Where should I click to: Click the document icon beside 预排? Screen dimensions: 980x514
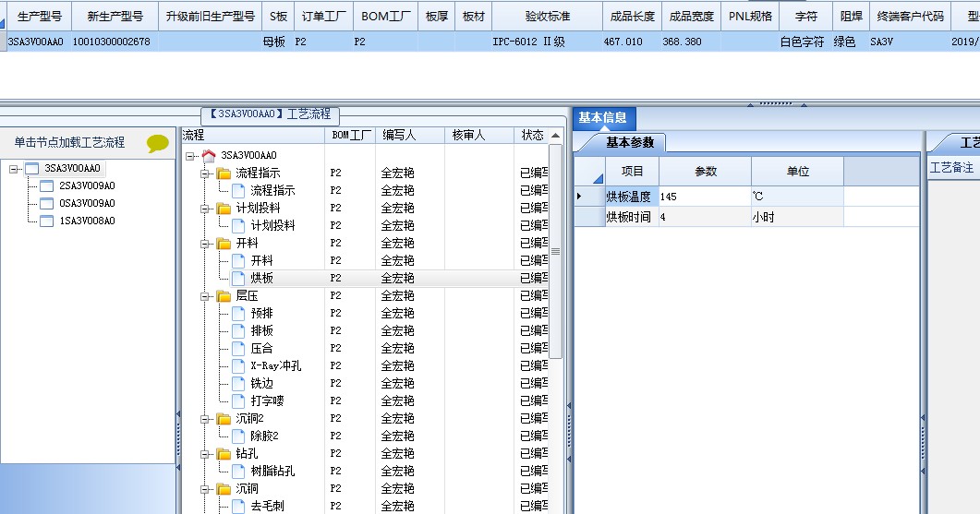[238, 313]
